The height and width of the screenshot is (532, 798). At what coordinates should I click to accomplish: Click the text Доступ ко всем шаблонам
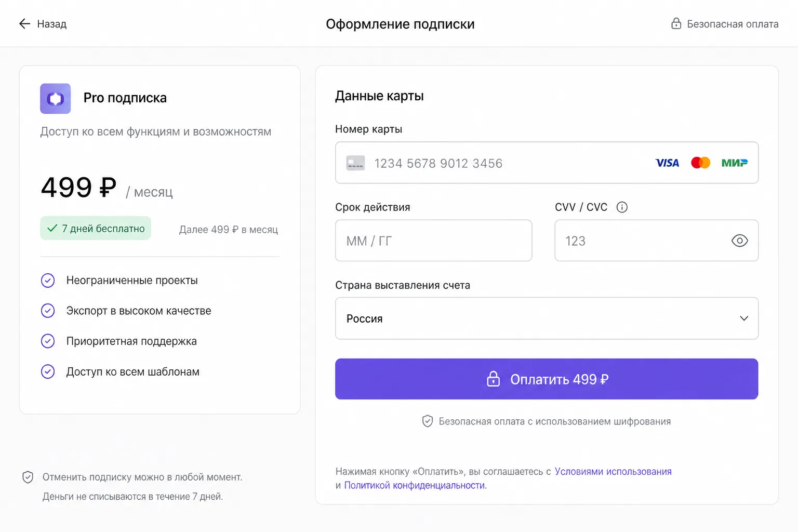[x=133, y=372]
